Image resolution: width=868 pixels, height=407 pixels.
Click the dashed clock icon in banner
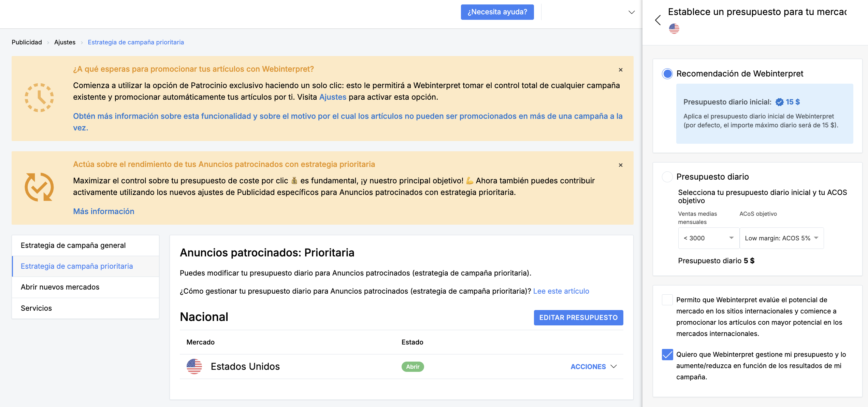coord(39,98)
